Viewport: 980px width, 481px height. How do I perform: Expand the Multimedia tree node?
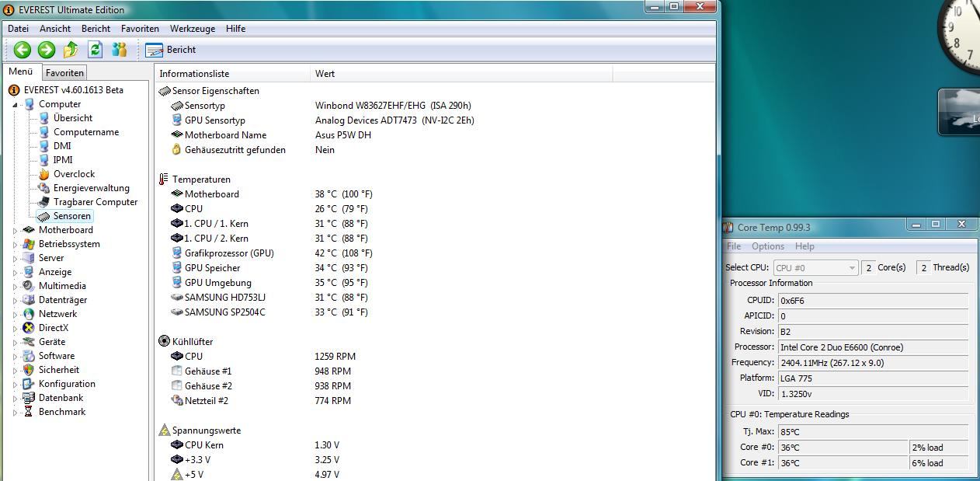click(x=15, y=286)
